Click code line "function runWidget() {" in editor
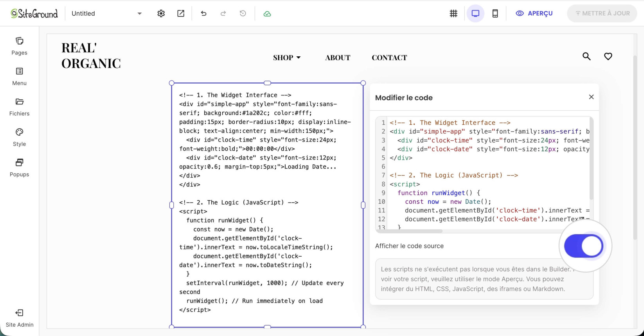The image size is (644, 336). click(x=439, y=193)
